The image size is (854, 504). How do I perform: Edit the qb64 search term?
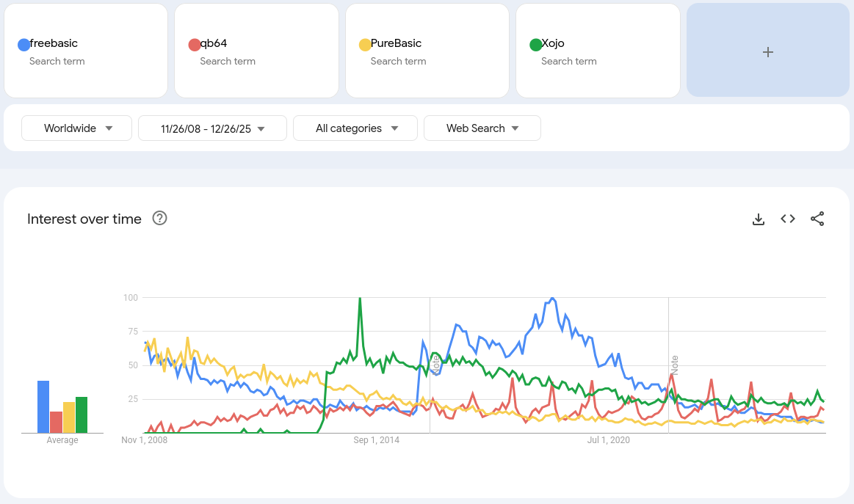pos(214,43)
